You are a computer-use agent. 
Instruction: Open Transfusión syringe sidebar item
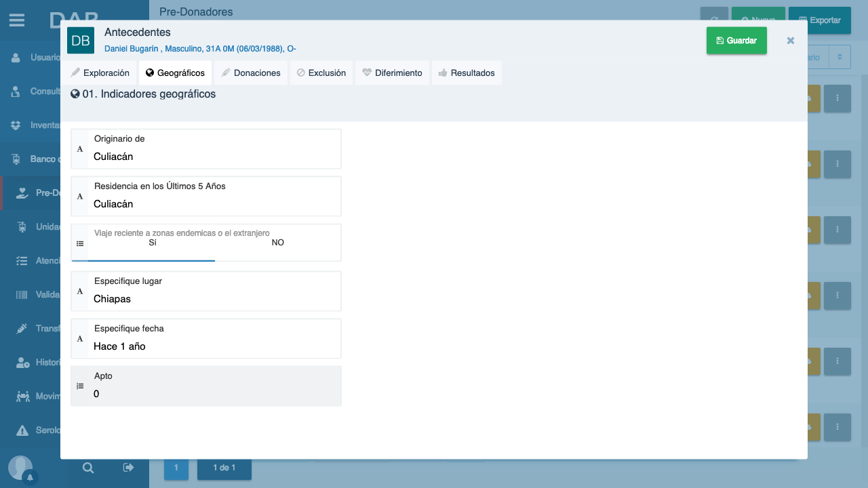tap(31, 329)
